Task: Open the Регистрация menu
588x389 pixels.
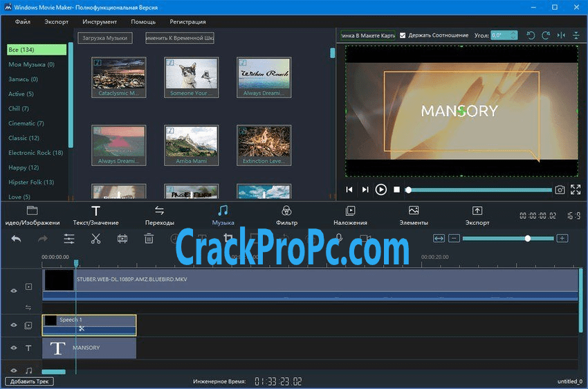Action: tap(188, 21)
